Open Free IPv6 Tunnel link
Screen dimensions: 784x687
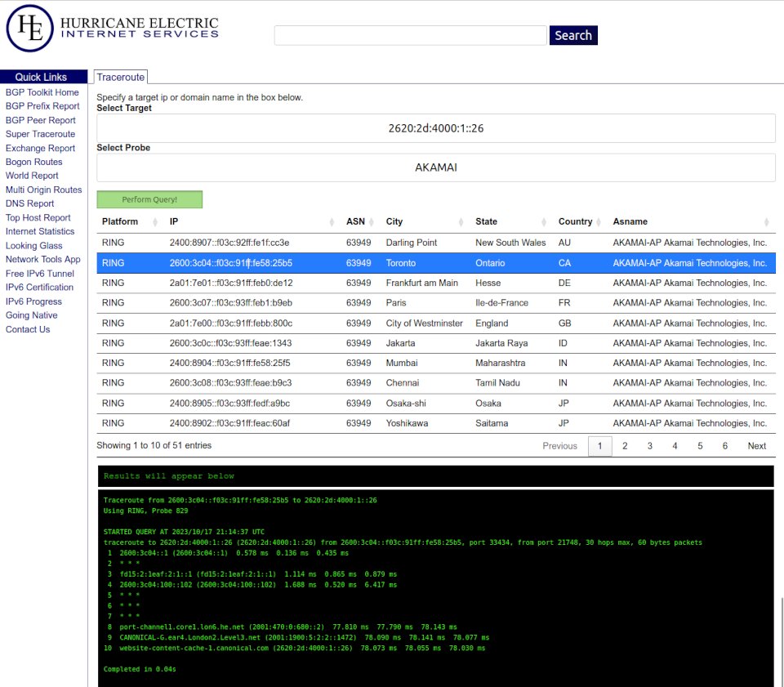click(39, 274)
